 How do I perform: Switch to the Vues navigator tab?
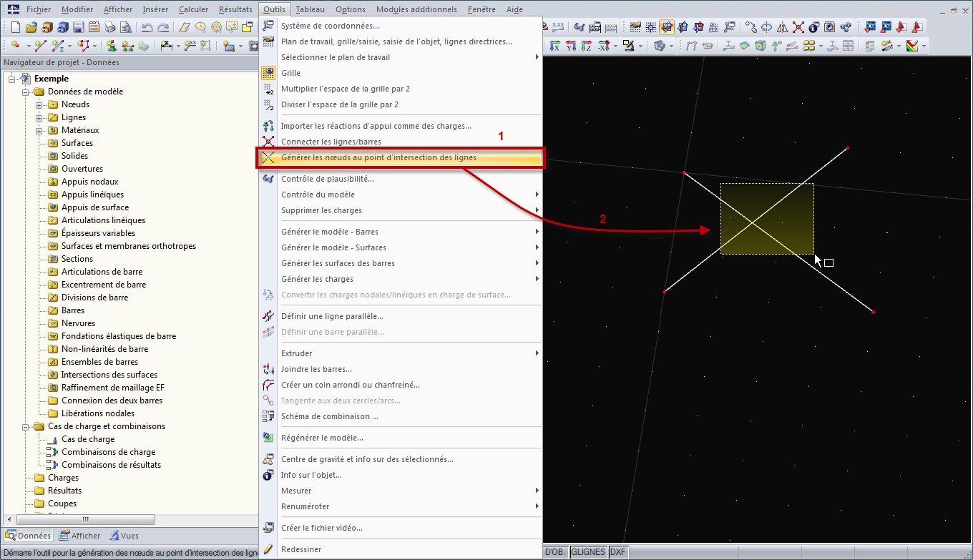pos(124,536)
